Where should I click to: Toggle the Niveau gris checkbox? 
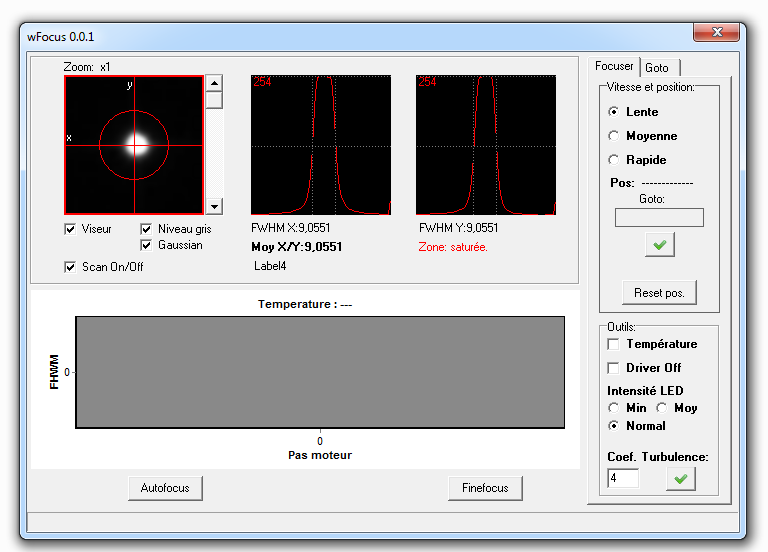point(146,229)
